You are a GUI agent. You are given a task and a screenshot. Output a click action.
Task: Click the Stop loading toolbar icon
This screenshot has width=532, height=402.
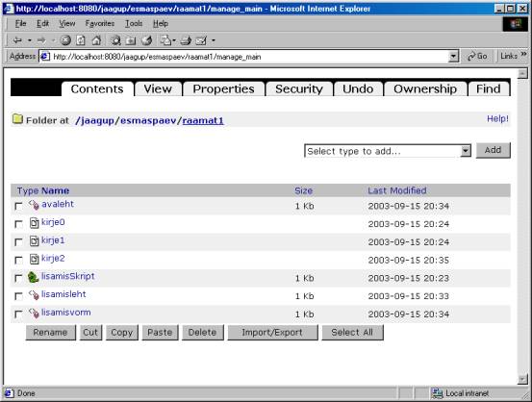click(x=65, y=40)
